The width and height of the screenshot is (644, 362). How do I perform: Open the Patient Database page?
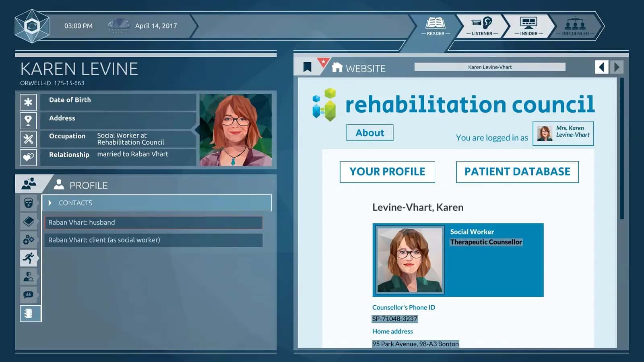pos(517,172)
